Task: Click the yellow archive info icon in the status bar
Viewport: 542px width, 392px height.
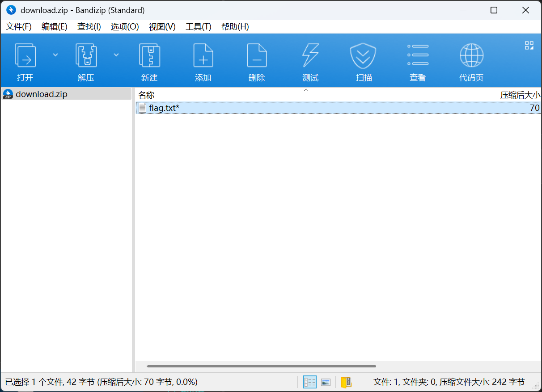Action: point(346,382)
